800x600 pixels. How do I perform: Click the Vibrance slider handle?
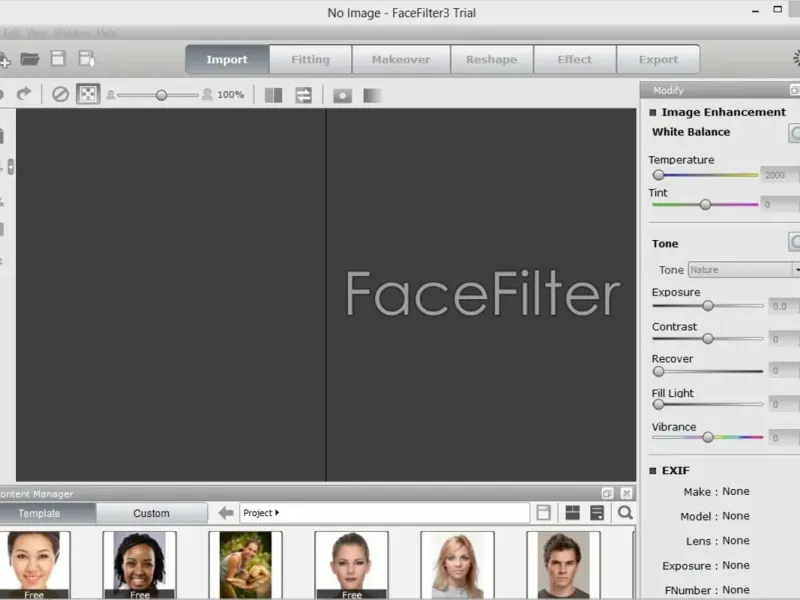(708, 437)
